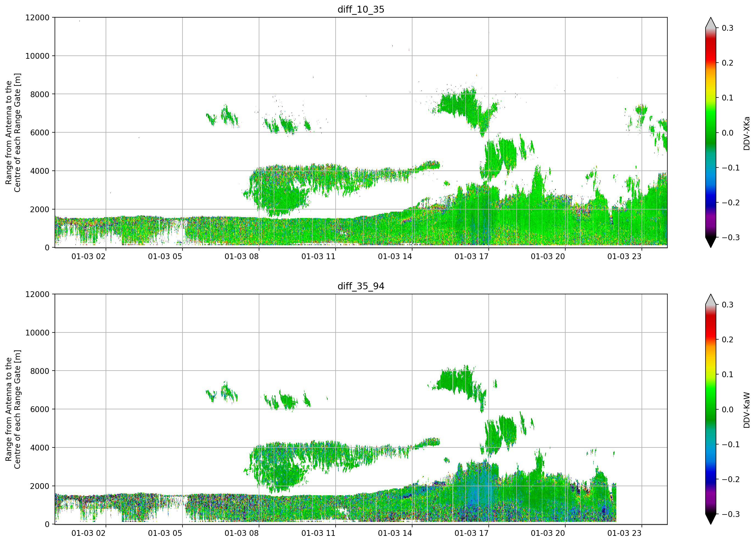The image size is (756, 543).
Task: Click the "diff_35_94" plot title
Action: pyautogui.click(x=361, y=286)
